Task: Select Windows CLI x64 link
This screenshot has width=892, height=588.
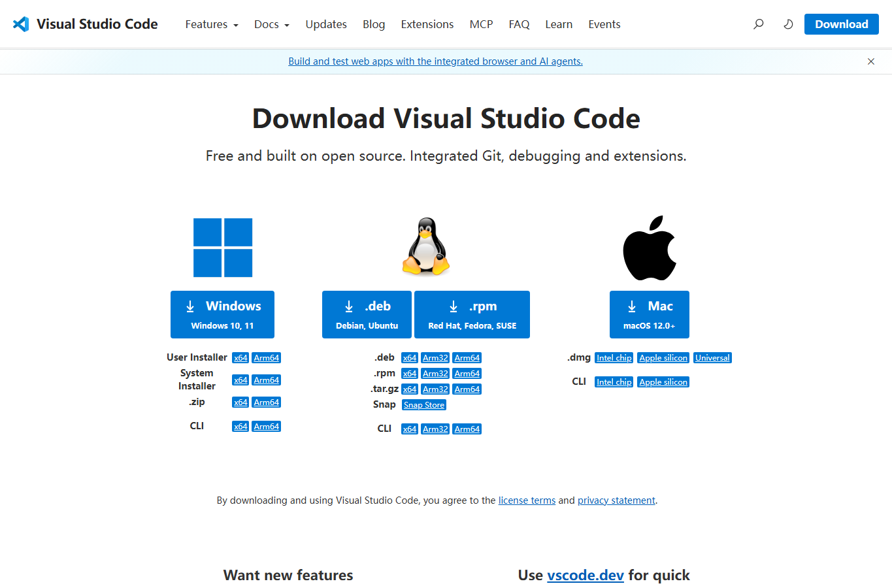Action: coord(240,427)
